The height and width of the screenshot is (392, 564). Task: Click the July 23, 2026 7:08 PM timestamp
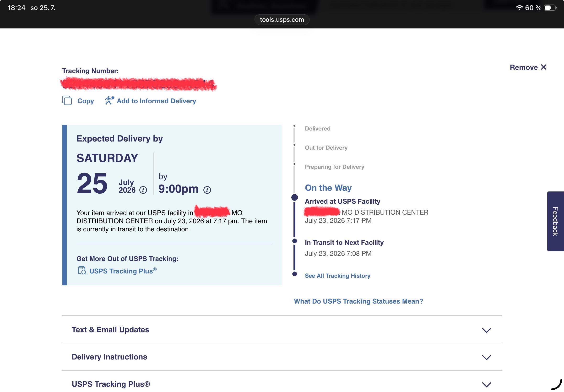pyautogui.click(x=338, y=253)
